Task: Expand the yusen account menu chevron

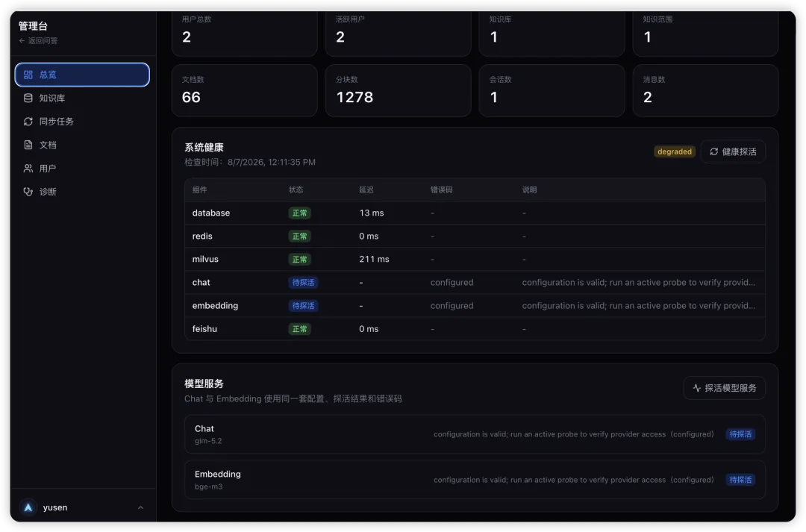Action: coord(141,507)
